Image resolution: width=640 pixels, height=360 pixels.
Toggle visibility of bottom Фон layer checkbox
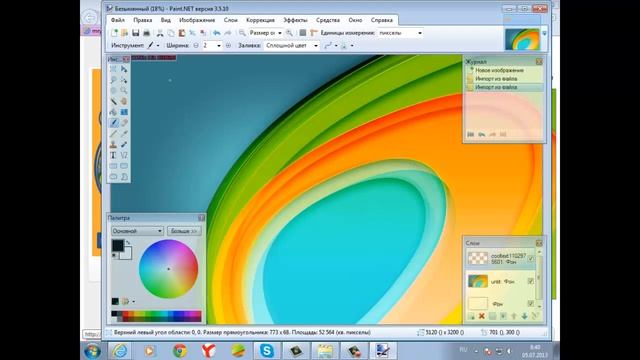[x=531, y=304]
